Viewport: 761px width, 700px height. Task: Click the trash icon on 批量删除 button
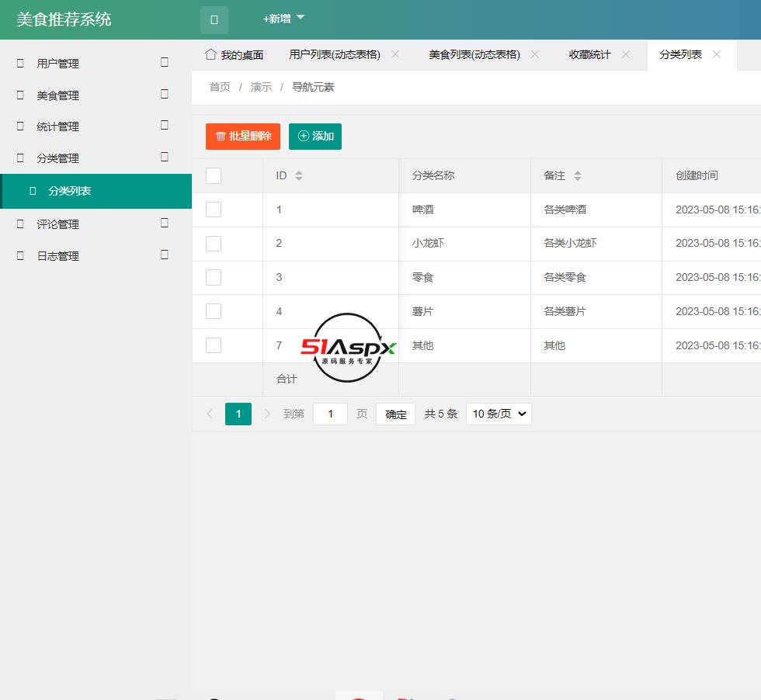click(x=221, y=136)
